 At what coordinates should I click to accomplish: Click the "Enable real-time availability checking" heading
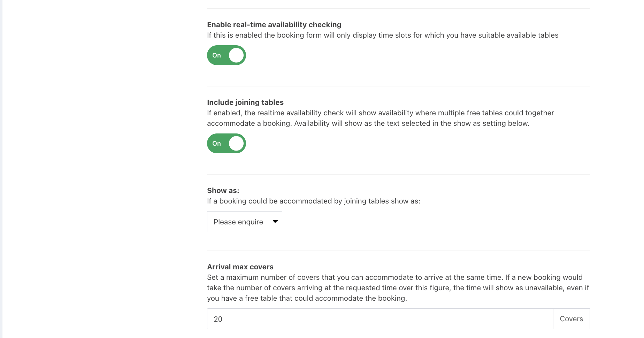pyautogui.click(x=274, y=25)
